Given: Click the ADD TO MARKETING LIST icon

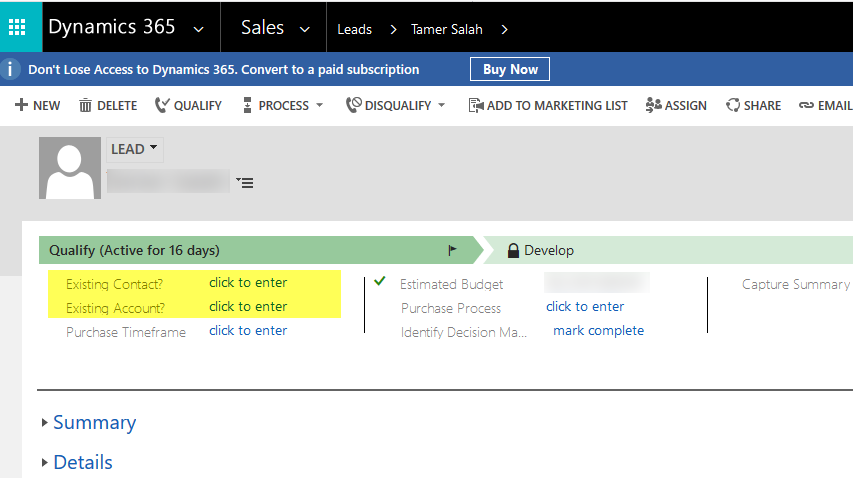Looking at the screenshot, I should (x=476, y=105).
